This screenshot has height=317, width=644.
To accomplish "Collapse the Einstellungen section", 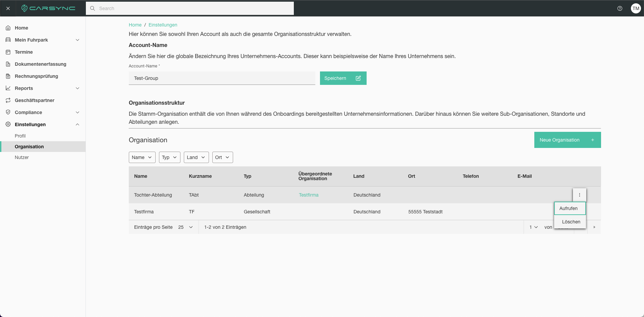I will pyautogui.click(x=77, y=124).
